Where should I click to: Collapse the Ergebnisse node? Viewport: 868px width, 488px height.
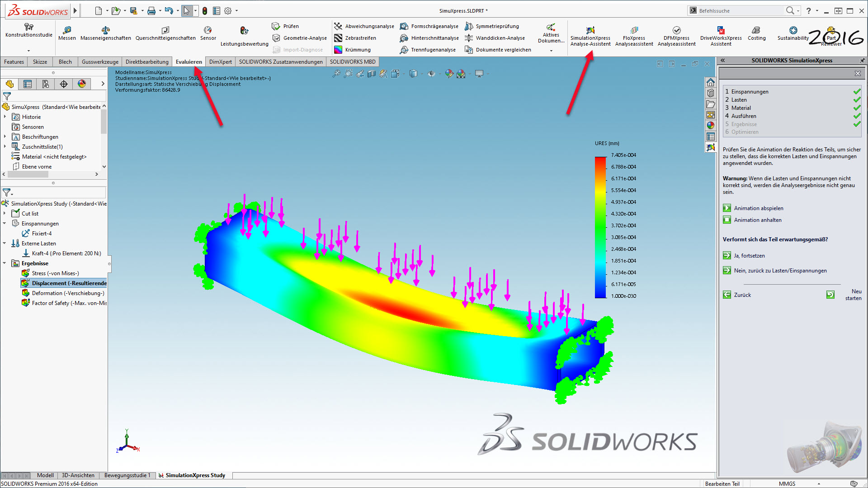(5, 263)
